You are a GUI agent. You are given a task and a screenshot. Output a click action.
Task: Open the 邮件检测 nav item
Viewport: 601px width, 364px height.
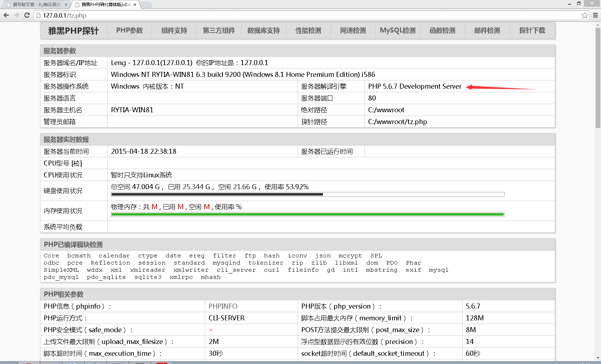(487, 31)
